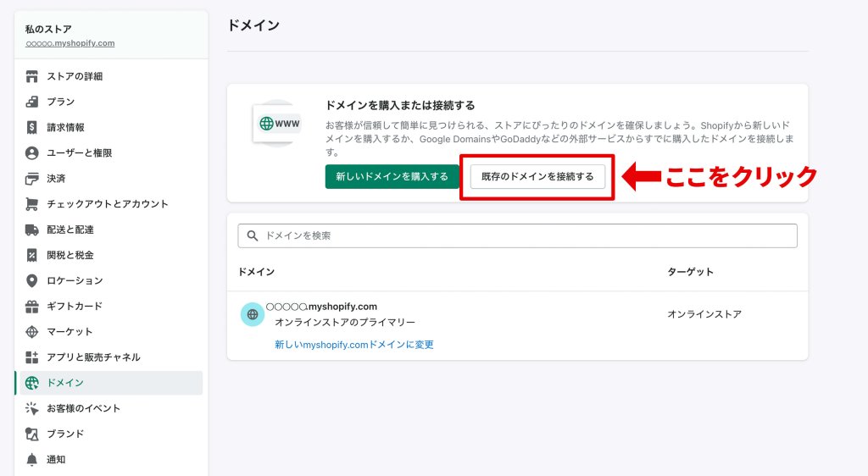Click the taxes and duties percent icon

tap(32, 255)
